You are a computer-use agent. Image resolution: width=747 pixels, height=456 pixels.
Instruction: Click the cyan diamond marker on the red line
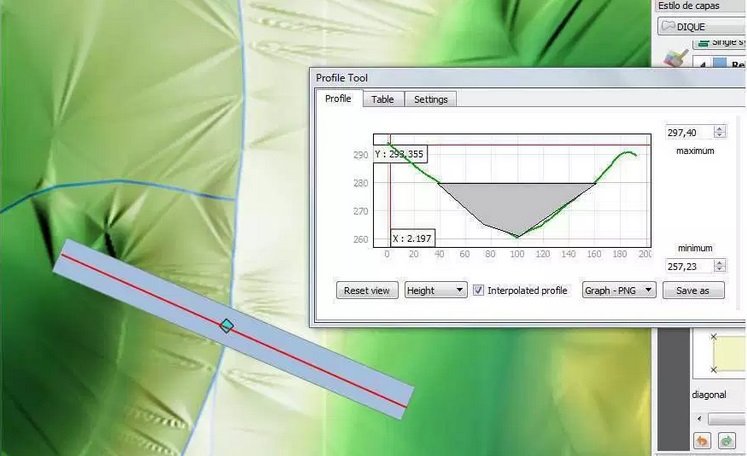227,326
